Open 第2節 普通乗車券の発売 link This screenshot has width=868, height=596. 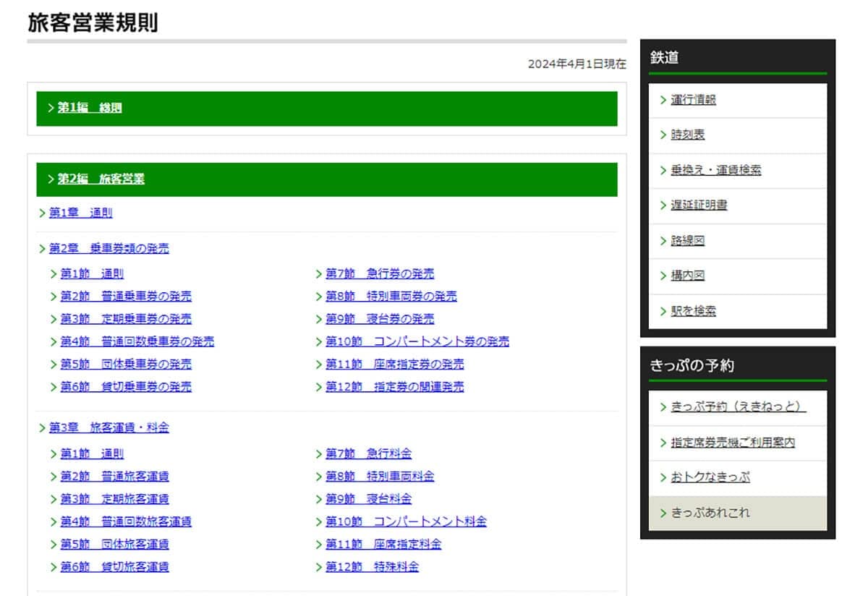(x=126, y=297)
